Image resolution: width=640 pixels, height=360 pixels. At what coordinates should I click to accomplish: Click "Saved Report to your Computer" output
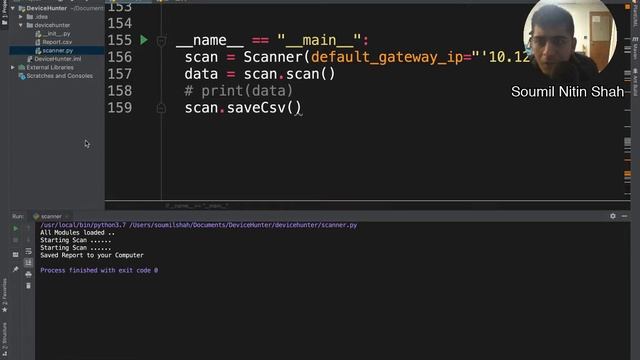[92, 255]
